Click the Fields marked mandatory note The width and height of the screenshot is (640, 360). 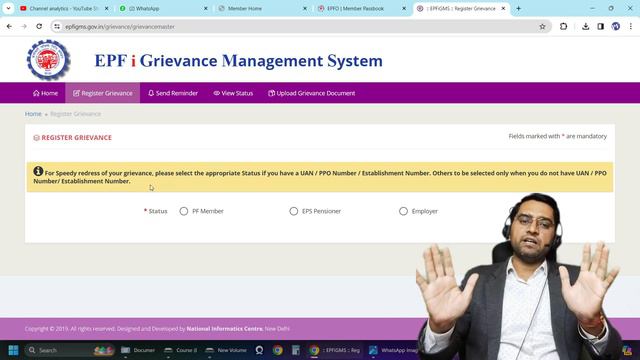[x=558, y=136]
